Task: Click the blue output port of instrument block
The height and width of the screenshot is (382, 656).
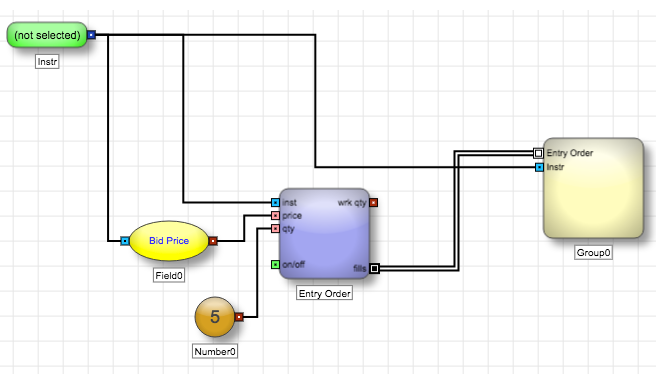Action: point(92,35)
